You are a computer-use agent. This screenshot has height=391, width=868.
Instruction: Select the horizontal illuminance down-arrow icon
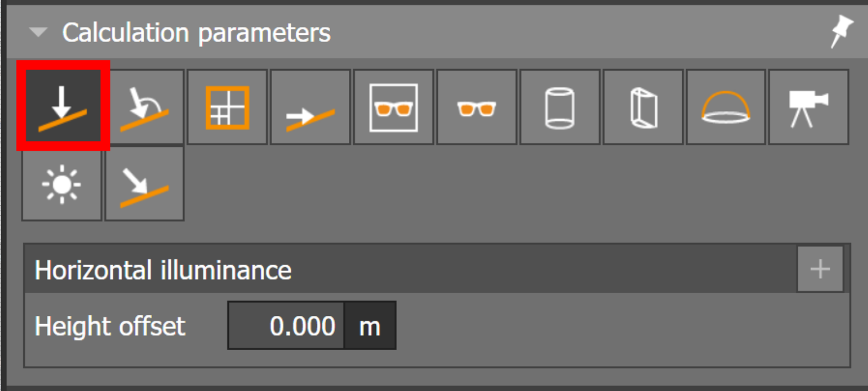coord(62,107)
